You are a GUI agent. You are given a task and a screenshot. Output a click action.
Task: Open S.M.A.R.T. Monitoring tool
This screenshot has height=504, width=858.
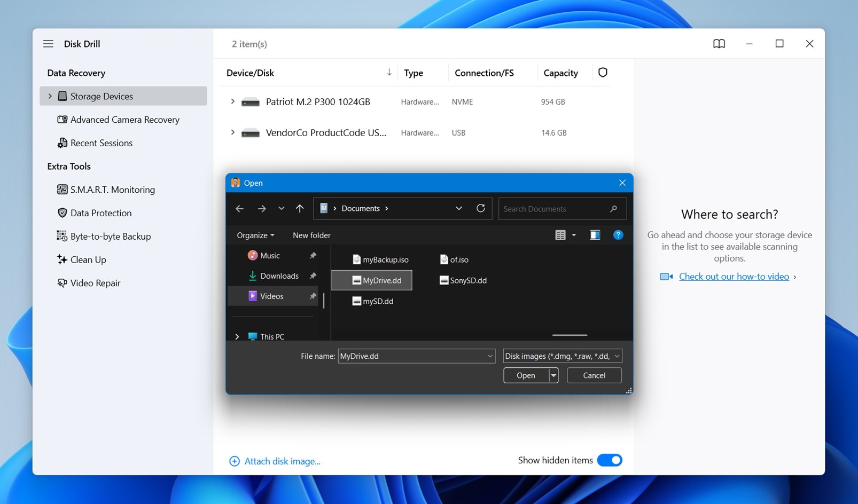pos(106,190)
